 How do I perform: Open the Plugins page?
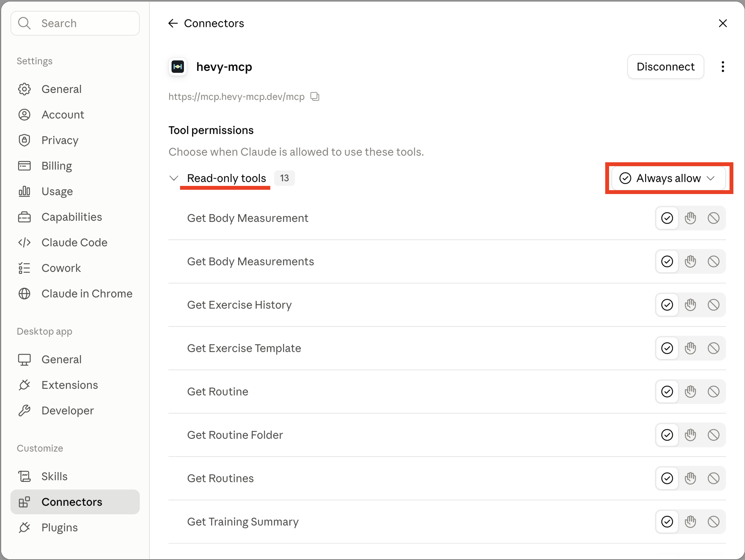(x=75, y=527)
